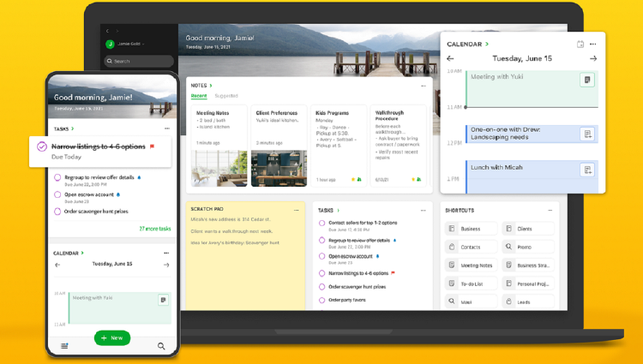
Task: Open Lunch with Micah calendar event
Action: [x=532, y=176]
